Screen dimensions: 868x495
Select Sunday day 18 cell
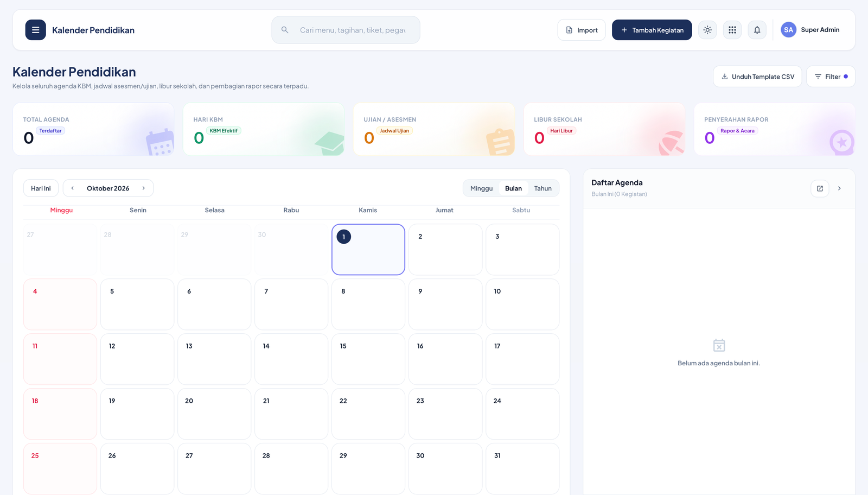click(60, 414)
